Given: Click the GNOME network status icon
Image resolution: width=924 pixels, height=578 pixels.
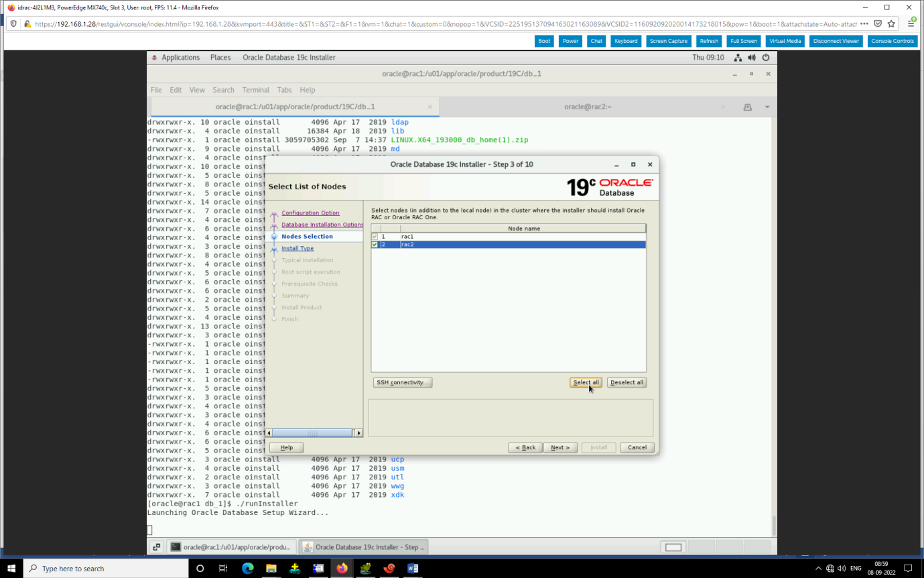Looking at the screenshot, I should coord(738,58).
